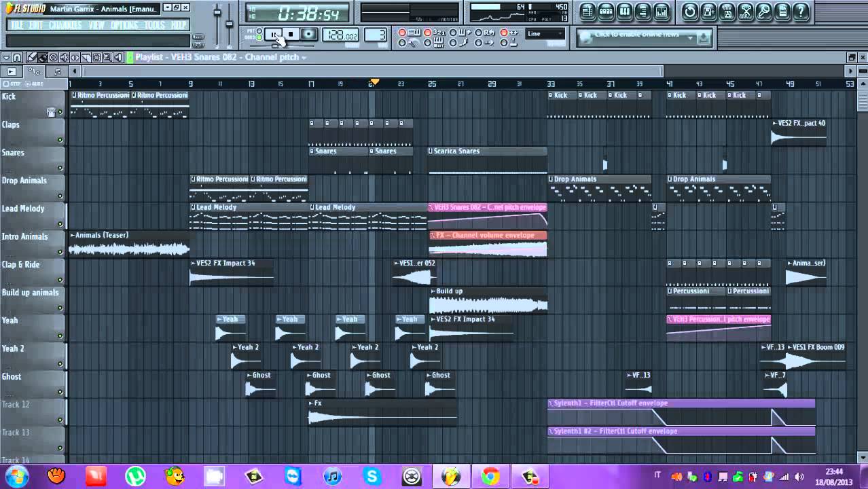The width and height of the screenshot is (868, 489).
Task: Pause playback with the play/pause button
Action: click(x=274, y=35)
